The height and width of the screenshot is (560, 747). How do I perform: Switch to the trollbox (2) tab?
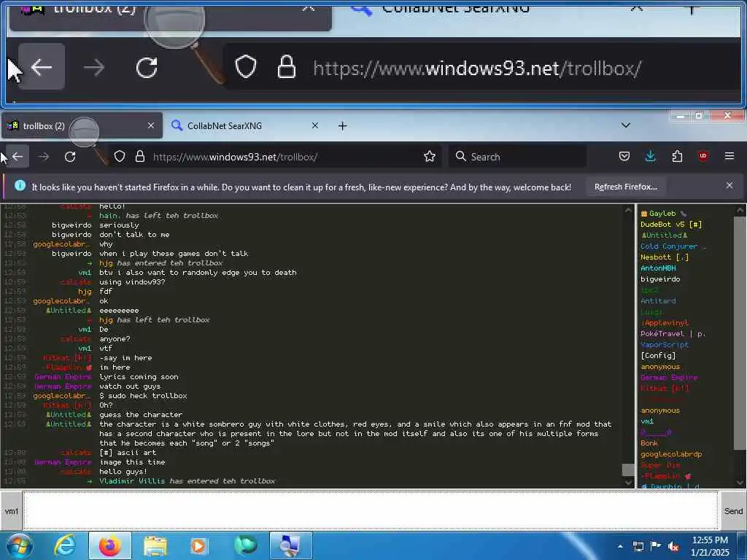(82, 125)
